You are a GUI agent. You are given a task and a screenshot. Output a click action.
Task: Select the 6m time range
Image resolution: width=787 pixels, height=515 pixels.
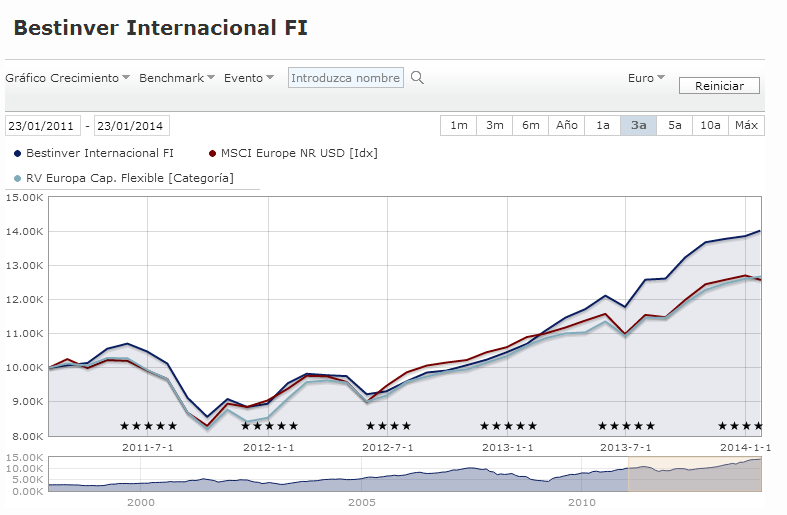click(x=531, y=125)
